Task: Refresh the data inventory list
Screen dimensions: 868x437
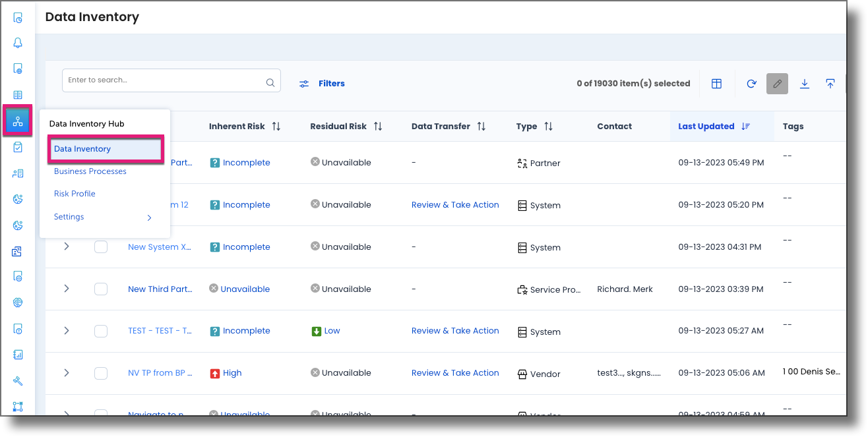Action: coord(751,84)
